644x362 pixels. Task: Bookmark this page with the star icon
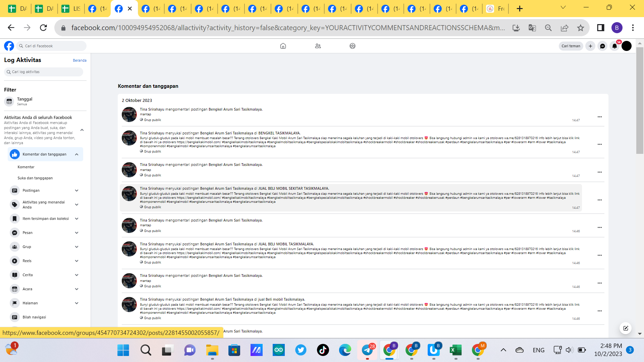[x=581, y=28]
